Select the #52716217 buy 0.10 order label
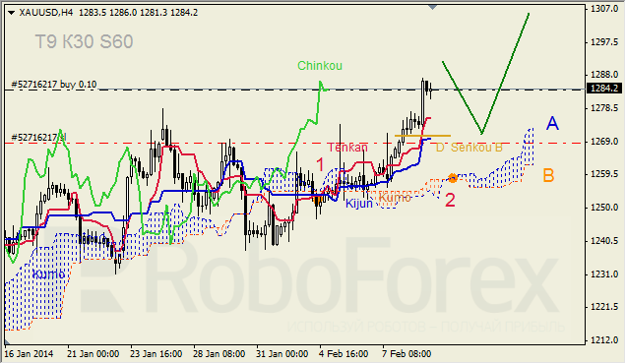The height and width of the screenshot is (364, 626). pyautogui.click(x=54, y=85)
